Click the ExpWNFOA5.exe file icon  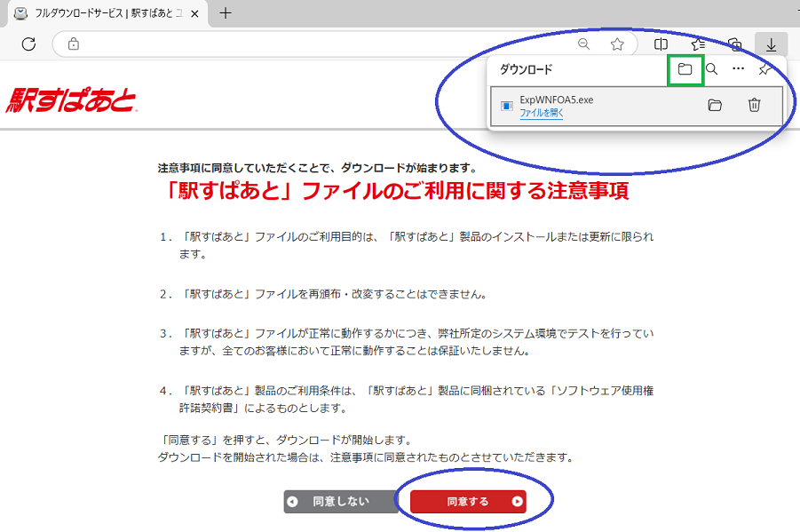[x=507, y=106]
